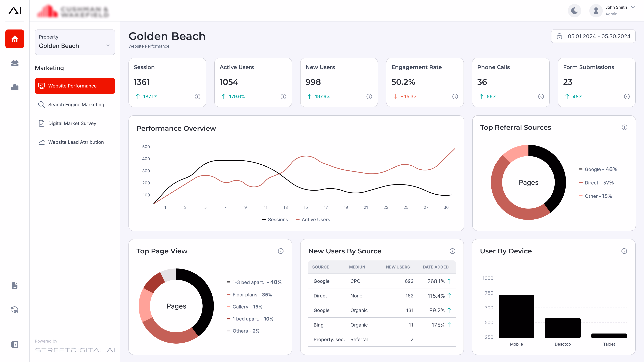
Task: Click the Phone Calls 56% change value
Action: [492, 97]
